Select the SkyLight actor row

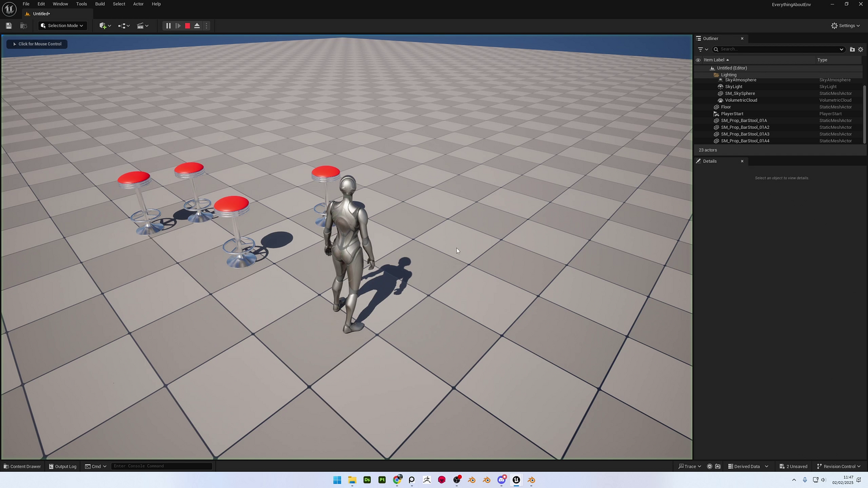pos(778,87)
